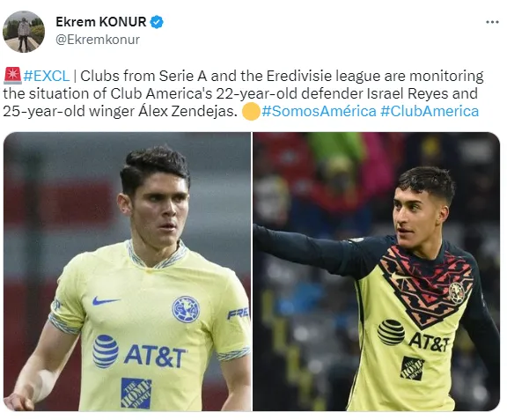Click the AT&T logo on left photo
Image resolution: width=507 pixels, height=420 pixels.
coord(139,351)
